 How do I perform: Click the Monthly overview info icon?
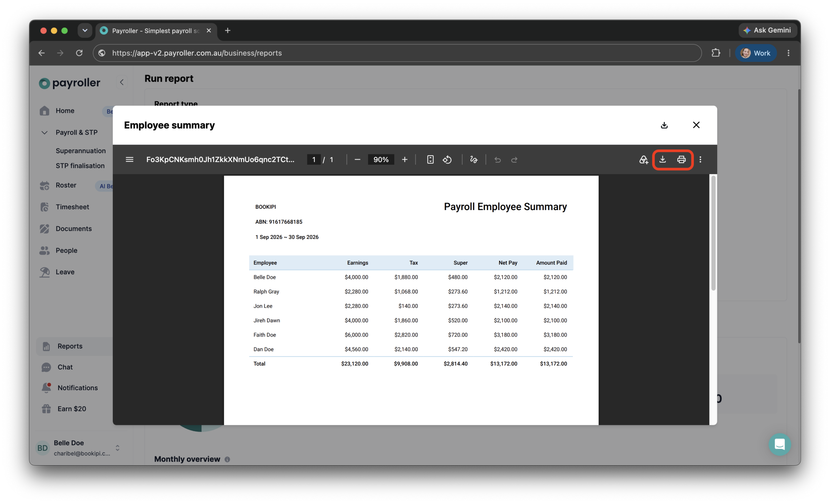(227, 459)
